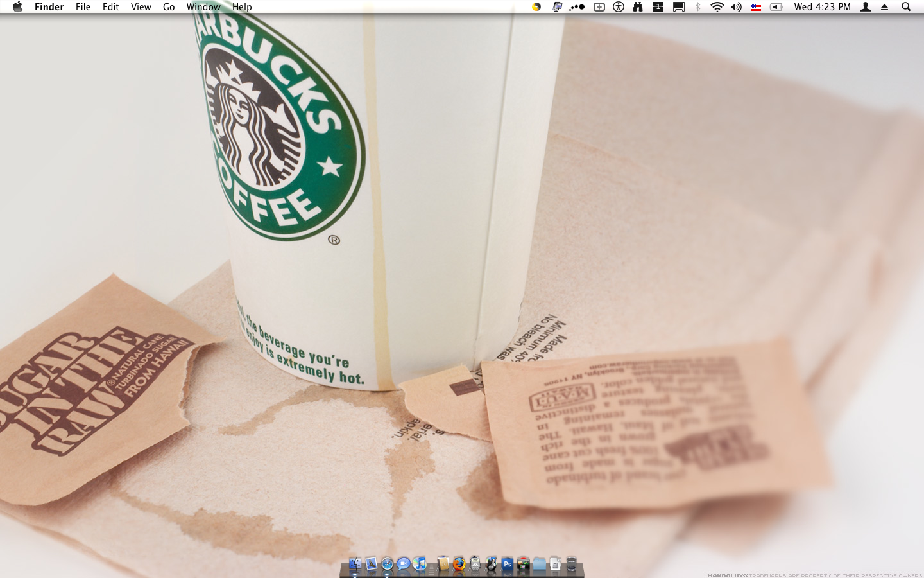Open the user switching menu icon
Viewport: 924px width, 578px height.
[866, 7]
